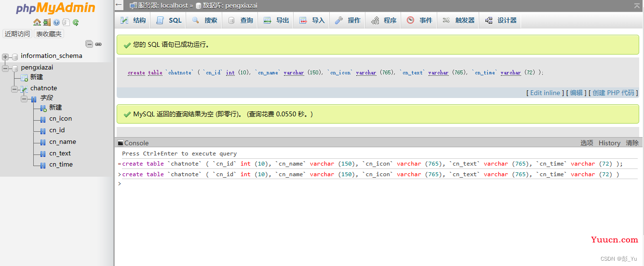
Task: Click the 字段 columns node label
Action: [x=46, y=98]
